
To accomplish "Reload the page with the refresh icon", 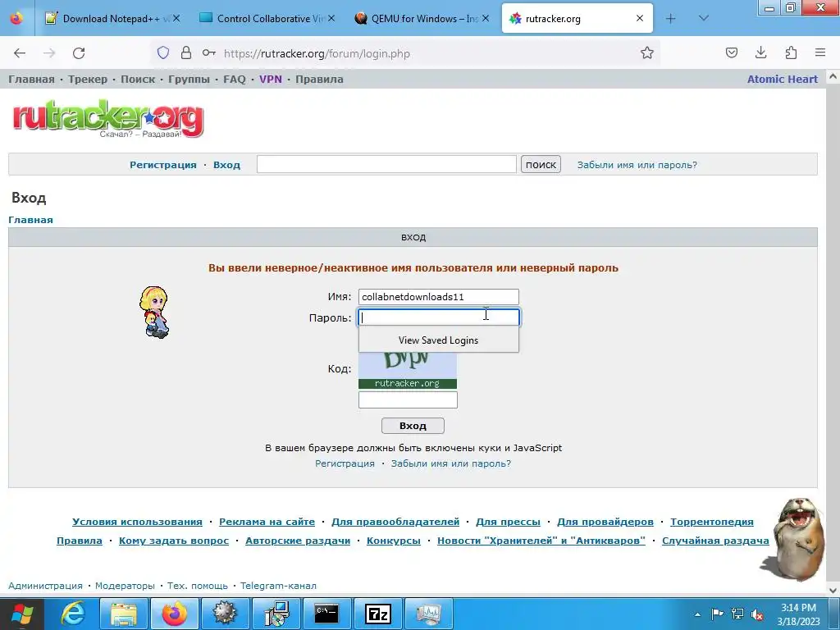I will pyautogui.click(x=79, y=53).
